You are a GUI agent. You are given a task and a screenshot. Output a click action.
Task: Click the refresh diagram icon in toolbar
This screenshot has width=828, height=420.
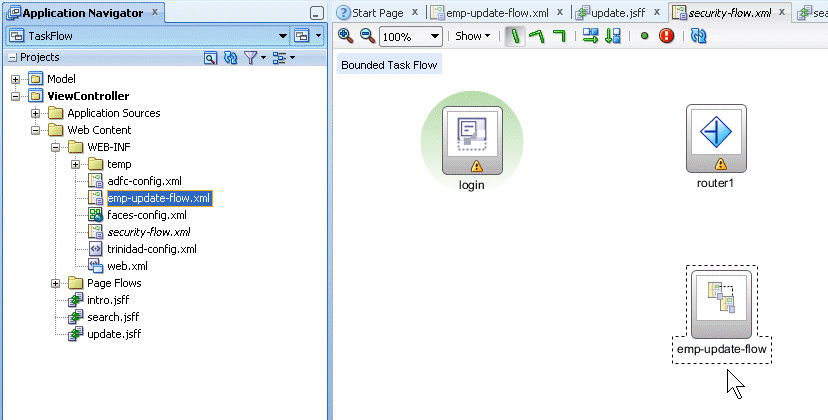tap(698, 36)
